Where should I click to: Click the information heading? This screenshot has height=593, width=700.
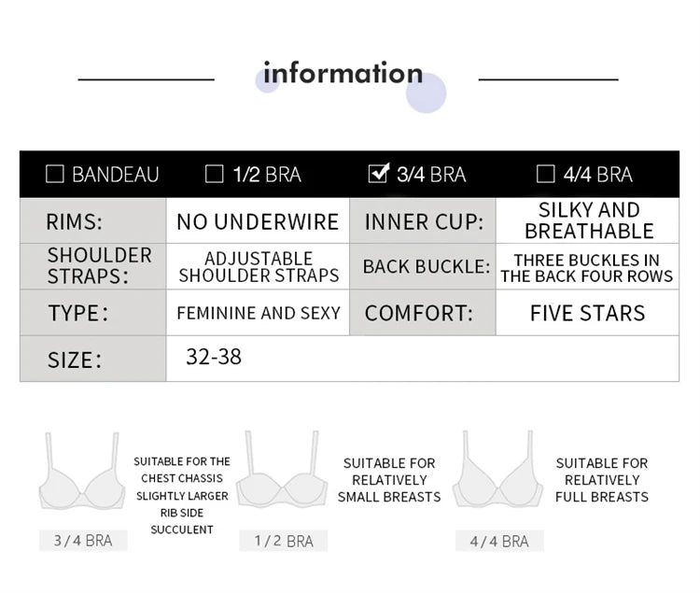[x=343, y=73]
